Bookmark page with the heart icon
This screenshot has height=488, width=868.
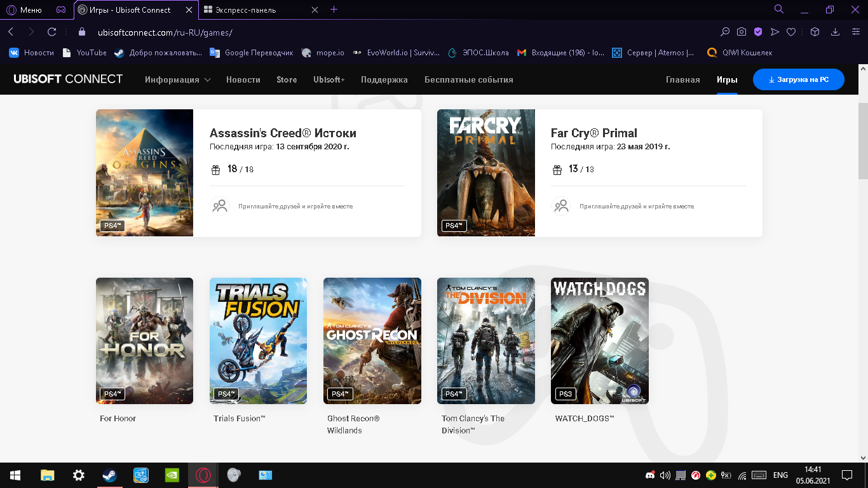click(791, 32)
